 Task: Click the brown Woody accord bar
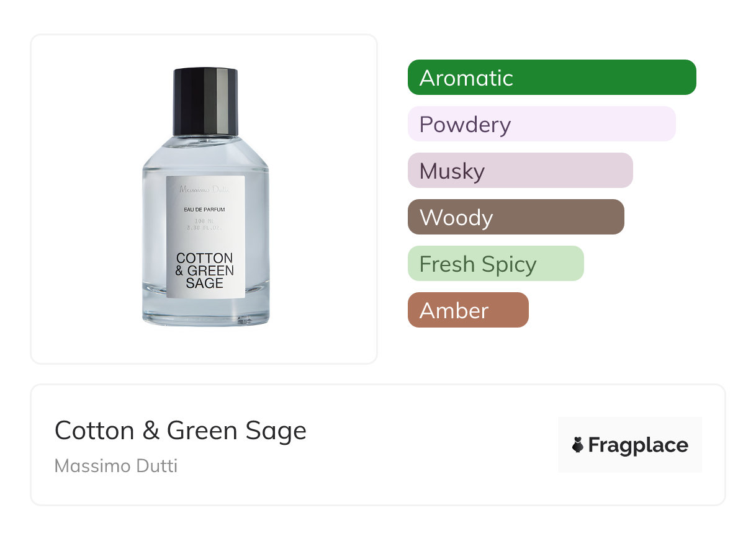point(516,217)
